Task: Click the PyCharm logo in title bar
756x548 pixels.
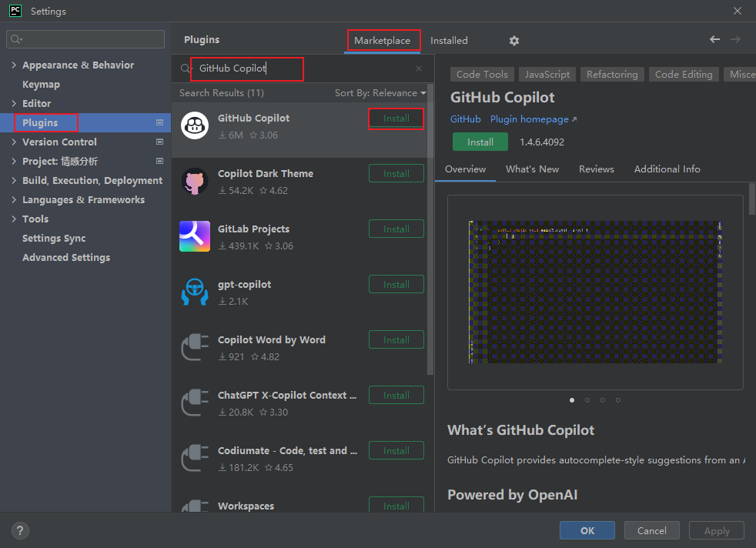Action: coord(15,11)
